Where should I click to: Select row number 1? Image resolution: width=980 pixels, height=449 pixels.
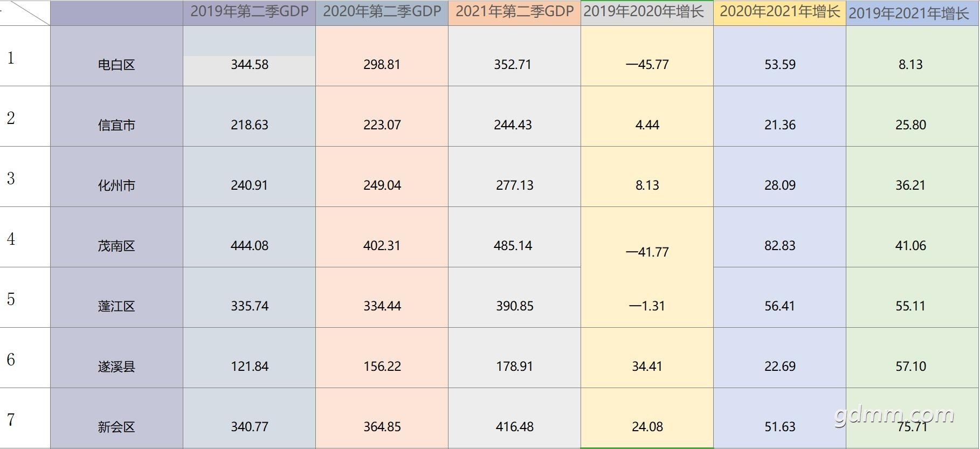click(11, 58)
